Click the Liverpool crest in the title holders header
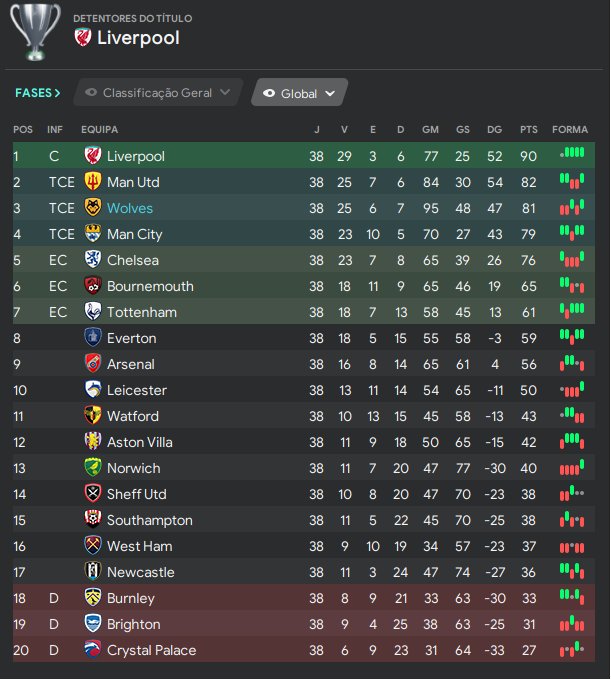Image resolution: width=611 pixels, height=686 pixels. (83, 38)
